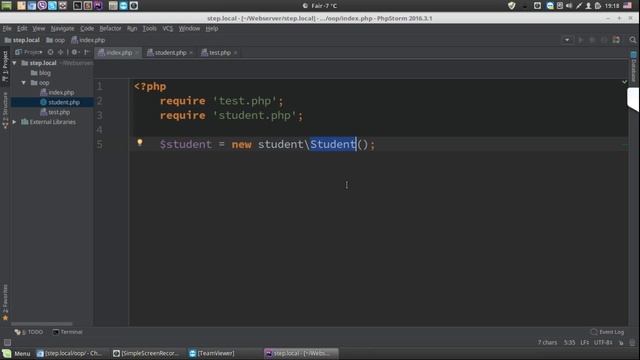Viewport: 640px width, 360px height.
Task: Open the Database tool window side tab
Action: (x=633, y=67)
